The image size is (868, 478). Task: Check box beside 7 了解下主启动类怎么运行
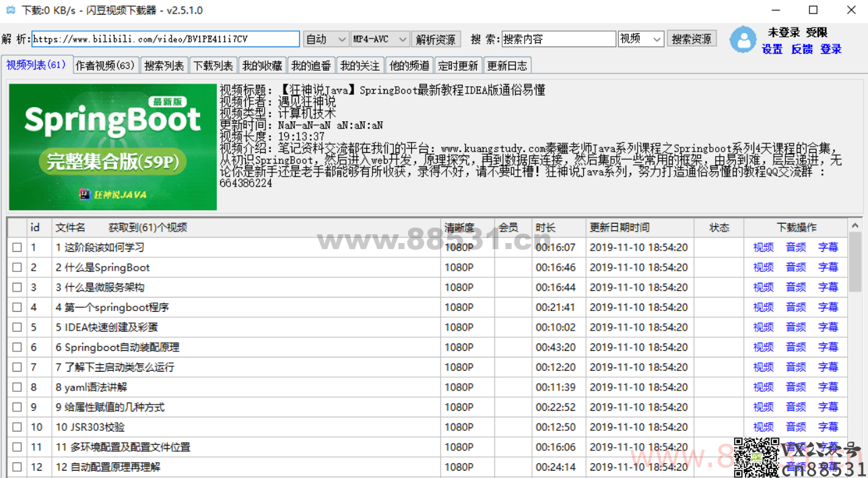click(x=17, y=368)
